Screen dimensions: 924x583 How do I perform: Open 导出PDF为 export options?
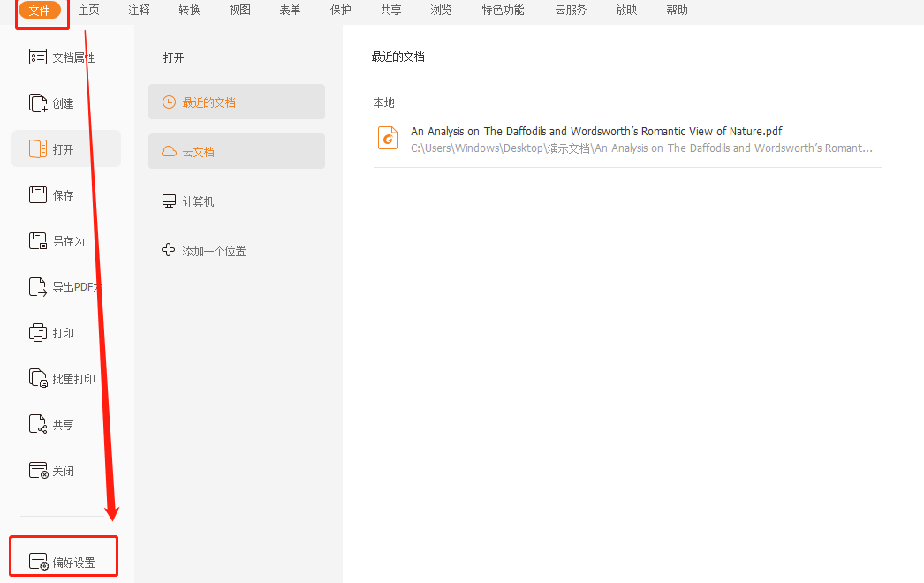pyautogui.click(x=65, y=286)
